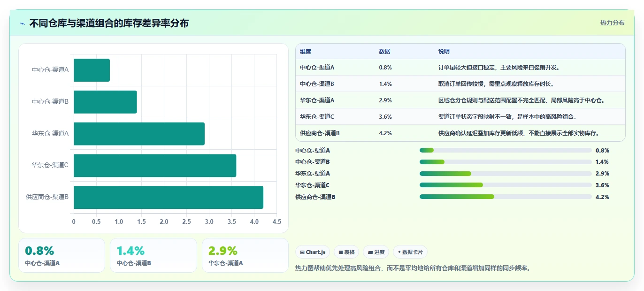Screen dimensions: 644x291
Task: Click the chart bar for 华东仓-渠道C
Action: (155, 166)
